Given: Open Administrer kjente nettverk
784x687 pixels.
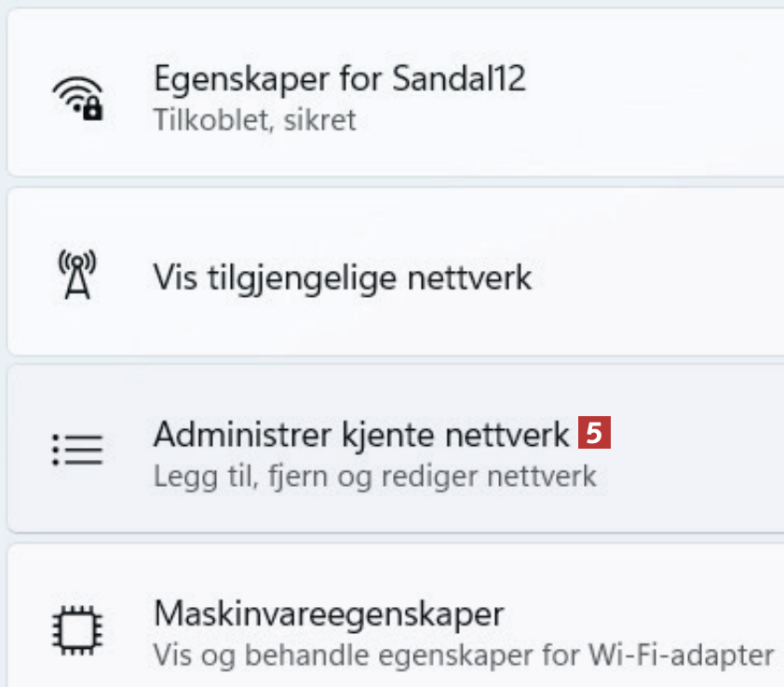Looking at the screenshot, I should 360,435.
